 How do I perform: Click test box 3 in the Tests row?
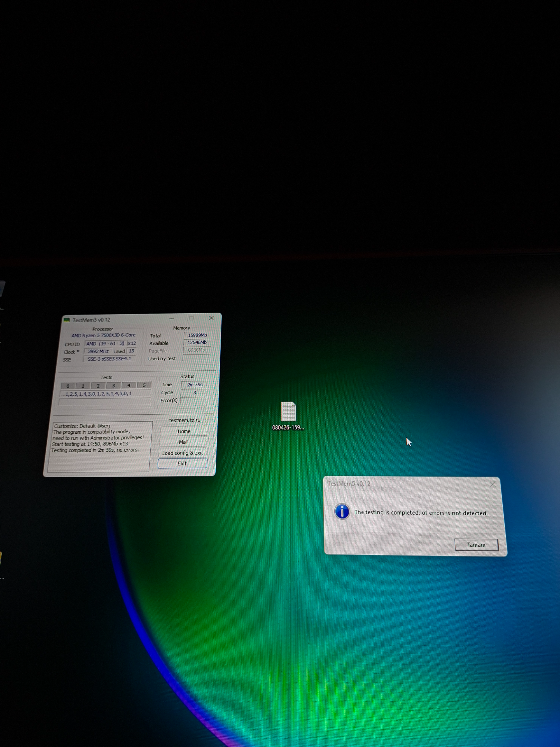[113, 386]
